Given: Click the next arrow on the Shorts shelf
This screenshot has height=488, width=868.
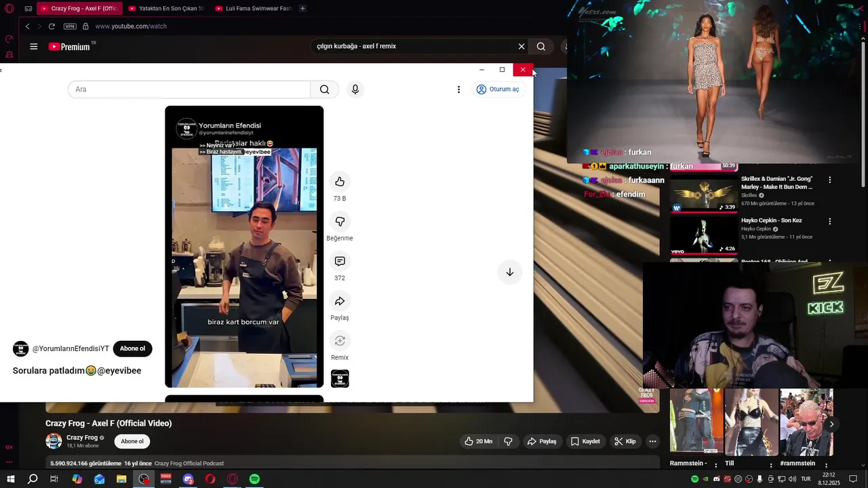Looking at the screenshot, I should 831,424.
